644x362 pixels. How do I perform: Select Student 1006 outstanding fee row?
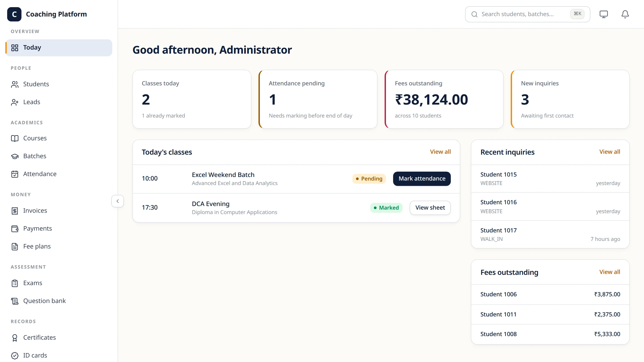550,294
